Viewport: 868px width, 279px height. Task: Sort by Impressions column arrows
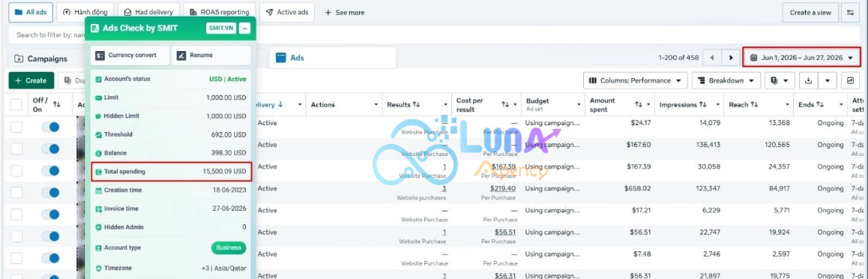coord(703,105)
